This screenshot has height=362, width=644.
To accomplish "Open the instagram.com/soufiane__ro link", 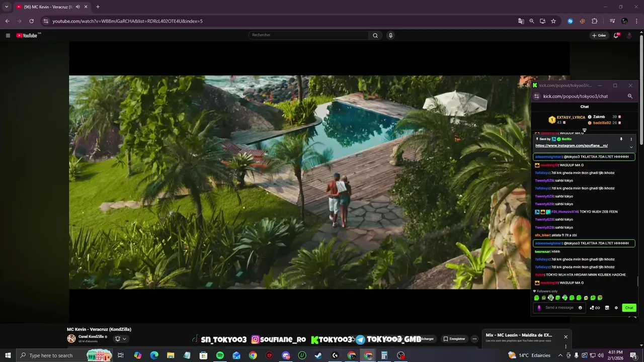I will (572, 146).
